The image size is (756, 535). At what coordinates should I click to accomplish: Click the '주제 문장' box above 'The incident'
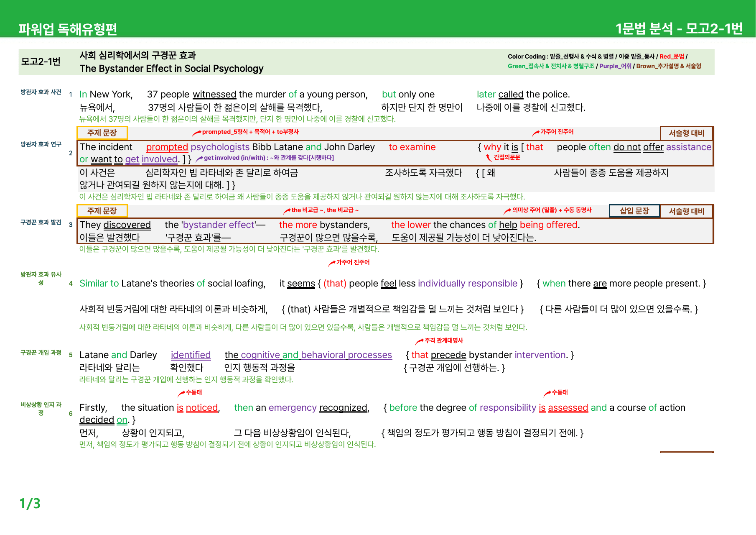102,133
